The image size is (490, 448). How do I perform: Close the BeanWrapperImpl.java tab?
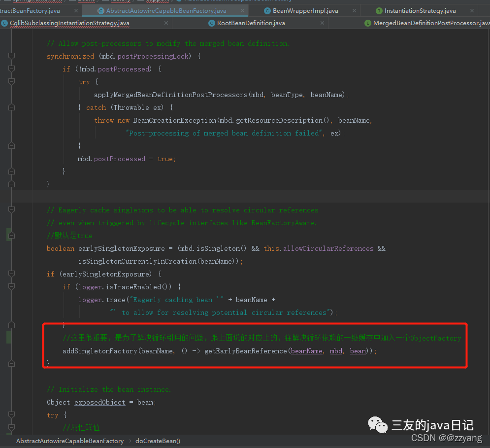pyautogui.click(x=354, y=11)
